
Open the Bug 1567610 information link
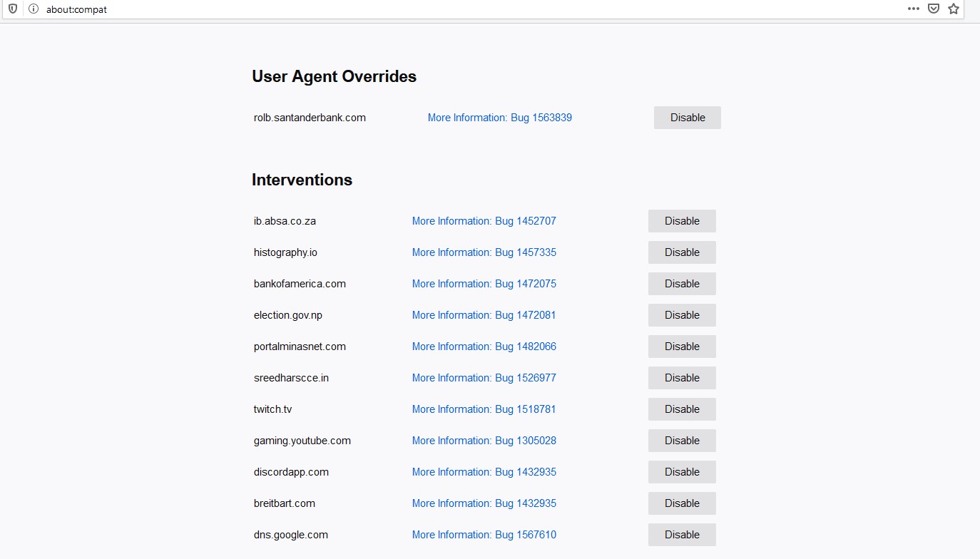point(484,535)
